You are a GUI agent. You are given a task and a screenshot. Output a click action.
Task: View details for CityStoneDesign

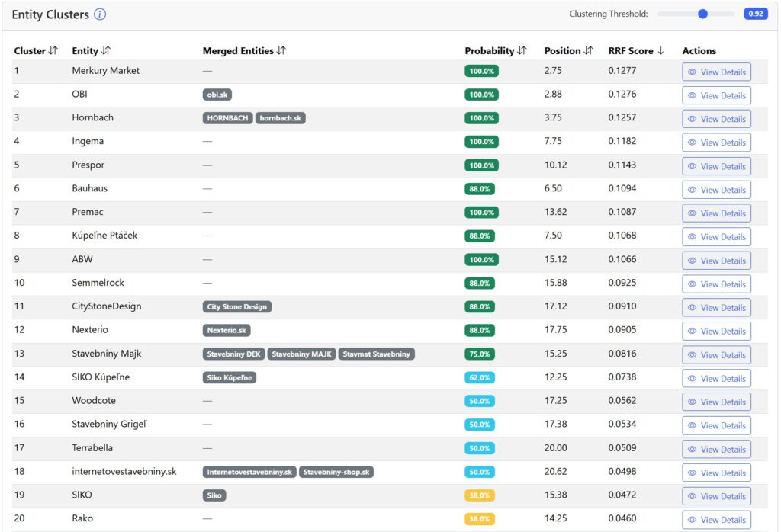pos(716,308)
